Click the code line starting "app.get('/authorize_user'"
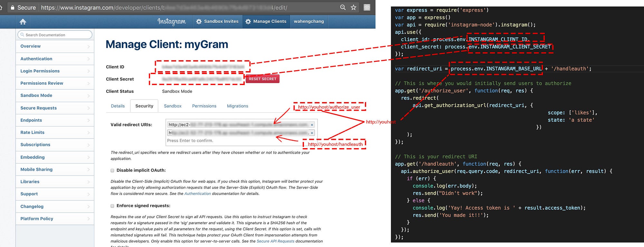Screen dimensions: 644x247 464,91
